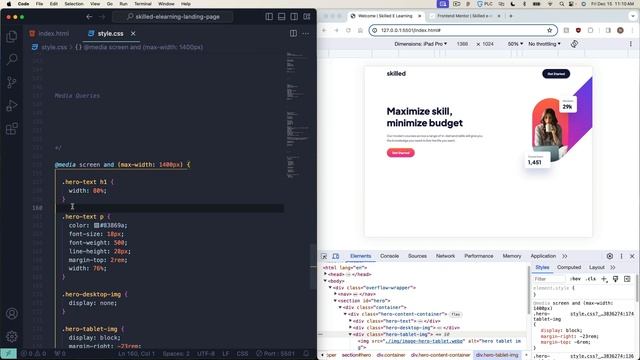Rotate the device viewport orientation

[x=574, y=44]
